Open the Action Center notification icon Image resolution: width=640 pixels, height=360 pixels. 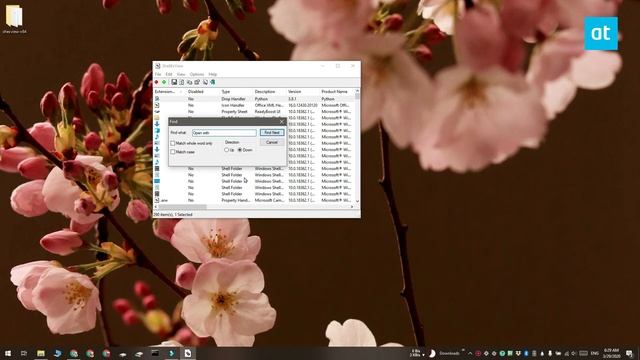[x=629, y=353]
